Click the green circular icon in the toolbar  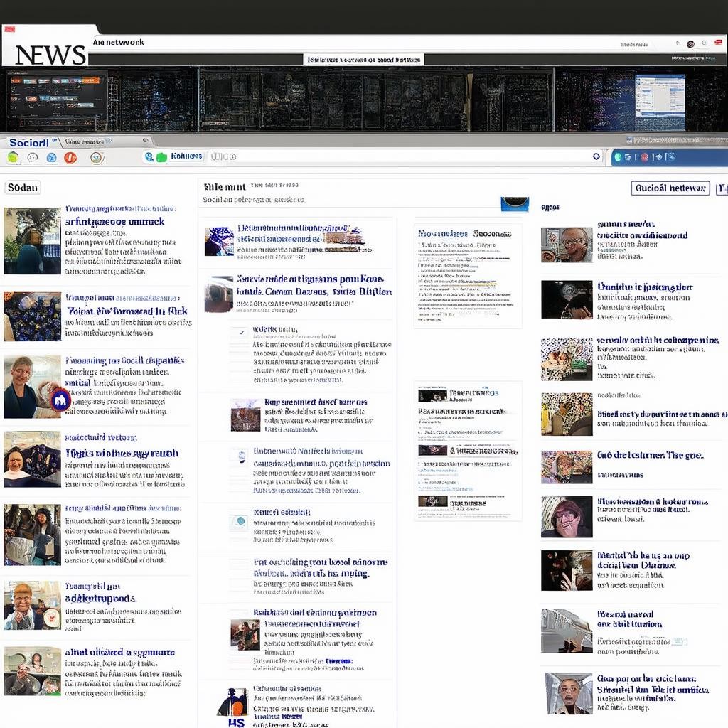pyautogui.click(x=13, y=158)
